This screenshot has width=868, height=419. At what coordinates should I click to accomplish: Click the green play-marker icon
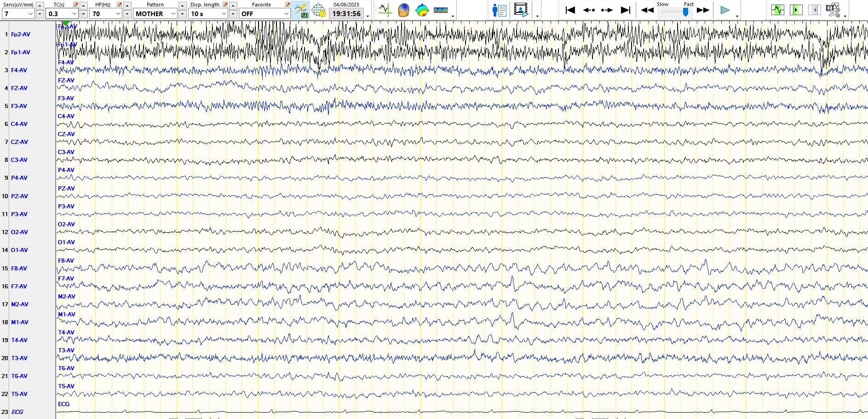[796, 10]
